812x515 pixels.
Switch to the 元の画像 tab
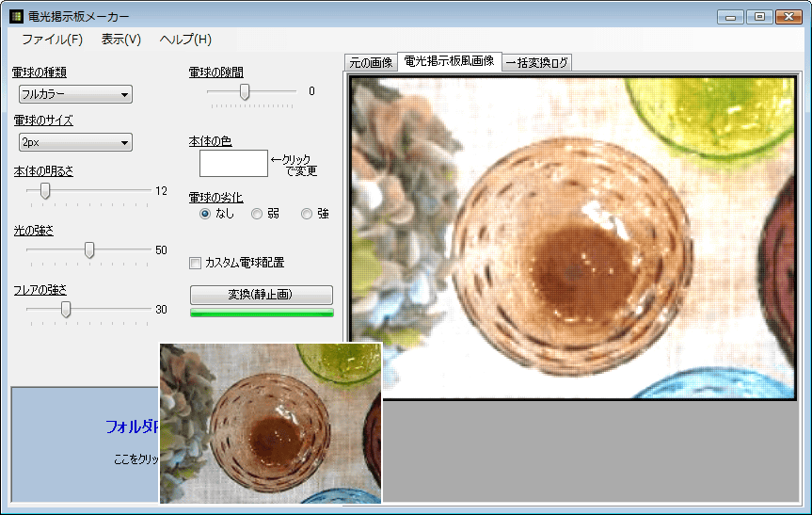371,63
